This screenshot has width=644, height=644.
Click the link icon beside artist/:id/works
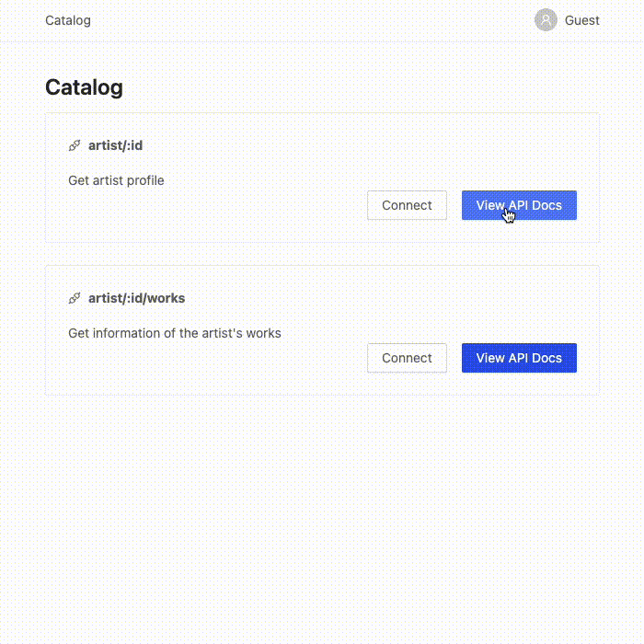point(75,298)
